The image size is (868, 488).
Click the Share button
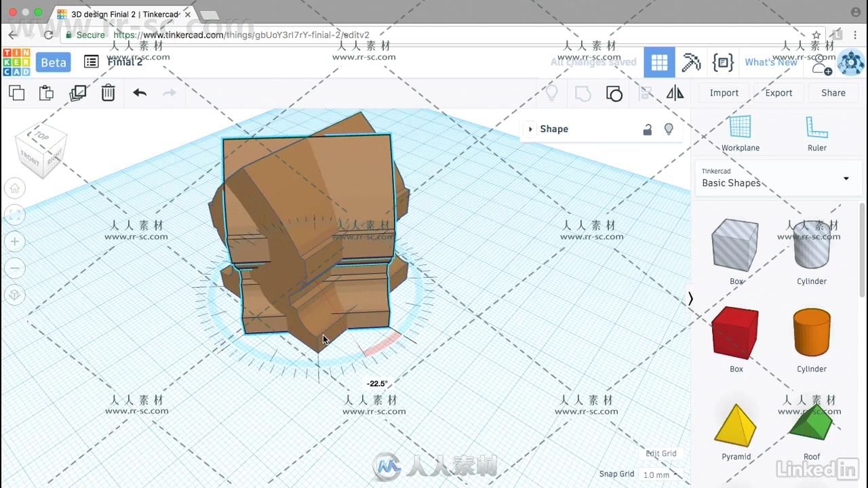(833, 93)
